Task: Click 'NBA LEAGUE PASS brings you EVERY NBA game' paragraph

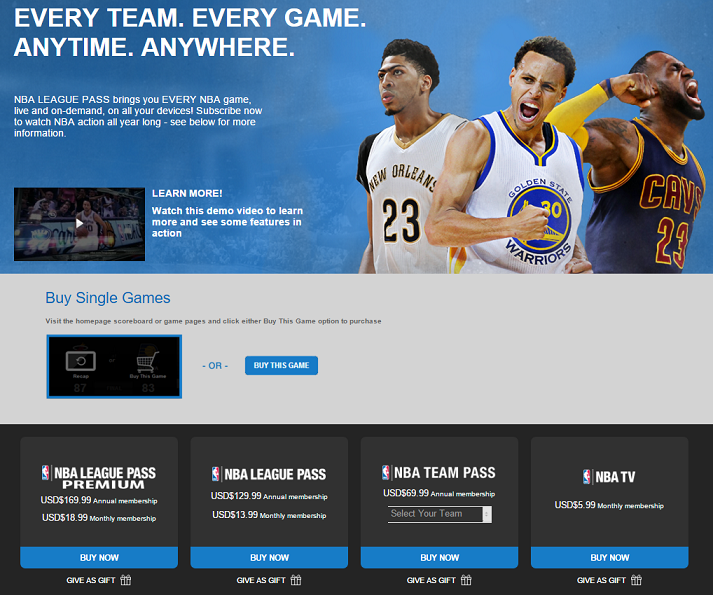Action: tap(138, 116)
